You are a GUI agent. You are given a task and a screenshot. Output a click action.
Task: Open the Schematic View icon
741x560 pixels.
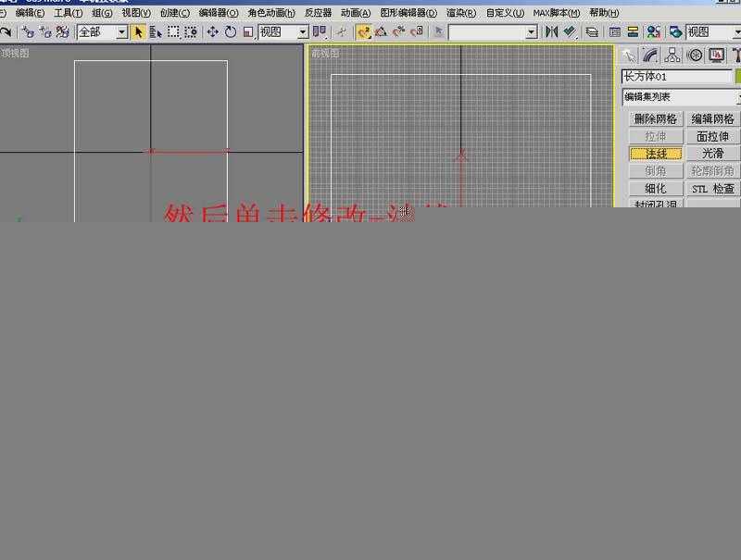(x=633, y=32)
